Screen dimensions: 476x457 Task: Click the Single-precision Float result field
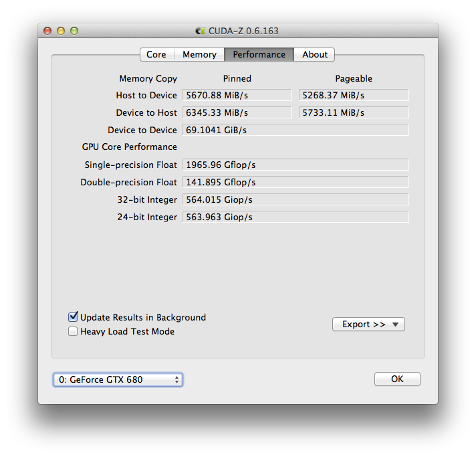coord(295,165)
